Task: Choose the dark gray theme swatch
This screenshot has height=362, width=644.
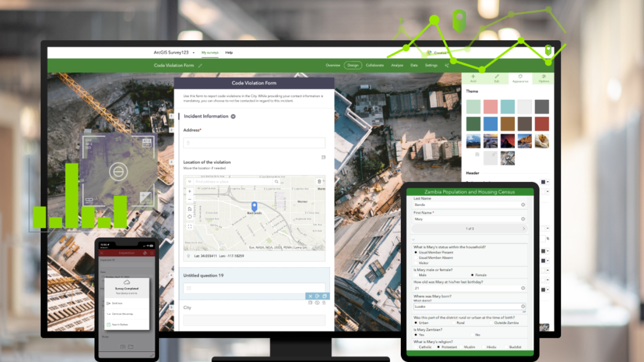Action: click(542, 107)
